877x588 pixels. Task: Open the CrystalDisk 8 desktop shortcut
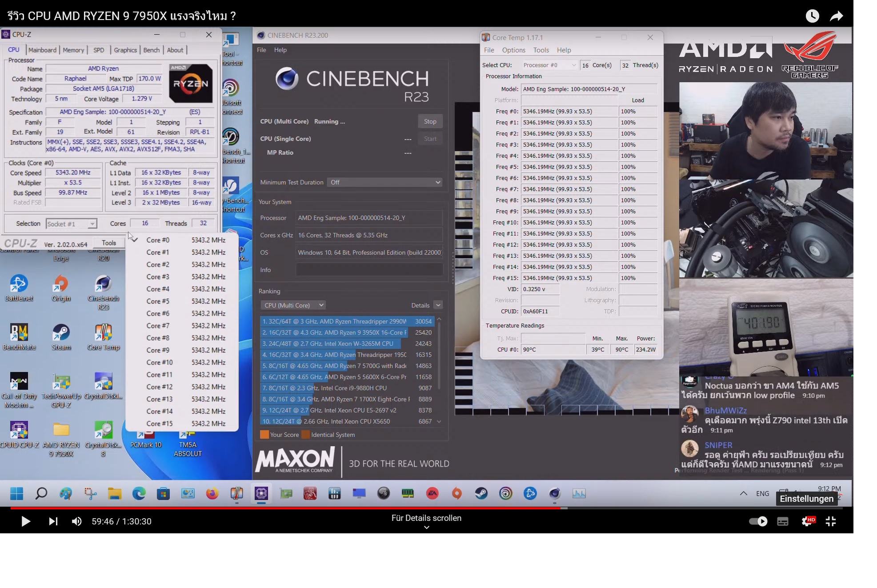(103, 439)
